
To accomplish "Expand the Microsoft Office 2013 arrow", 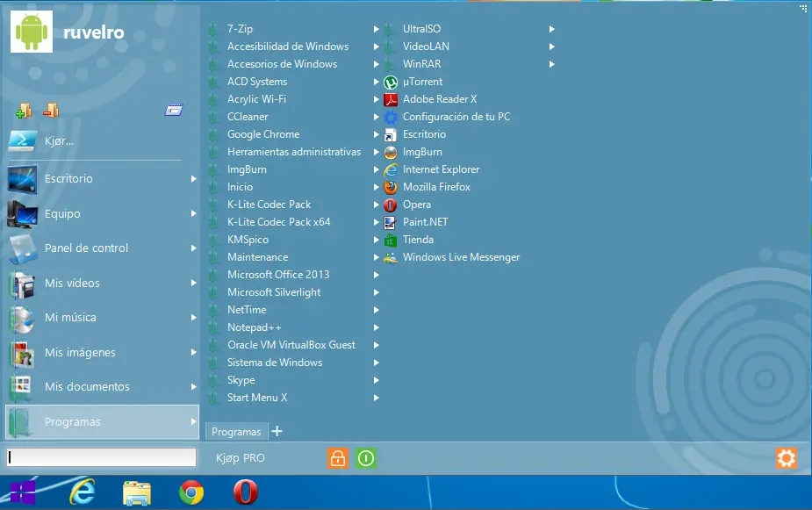I will pos(376,275).
